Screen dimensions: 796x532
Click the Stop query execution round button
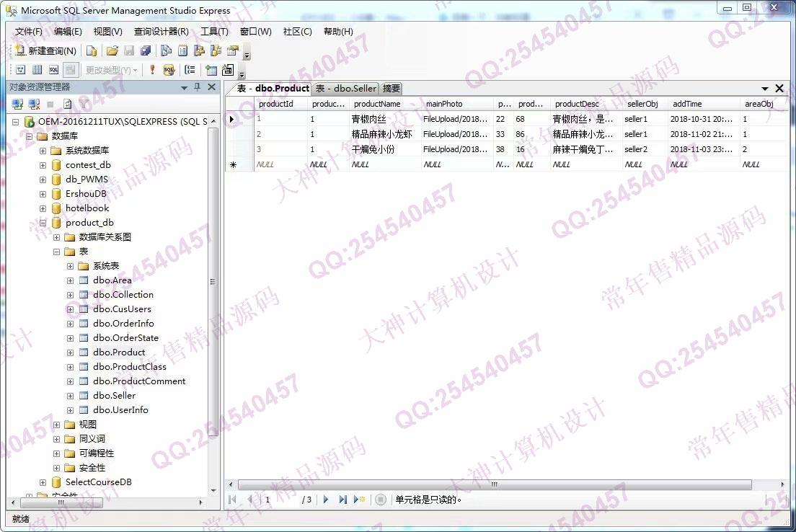pyautogui.click(x=380, y=500)
